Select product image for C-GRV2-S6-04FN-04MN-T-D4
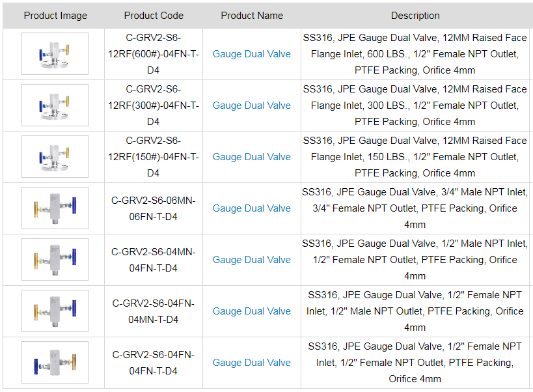This screenshot has width=533, height=392. (x=55, y=311)
